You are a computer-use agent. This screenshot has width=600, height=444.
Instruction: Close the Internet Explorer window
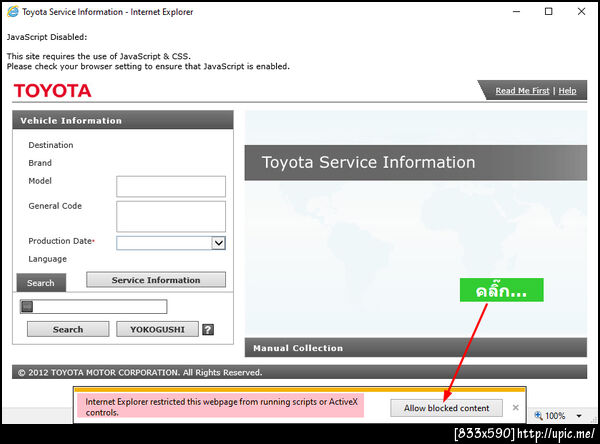581,11
